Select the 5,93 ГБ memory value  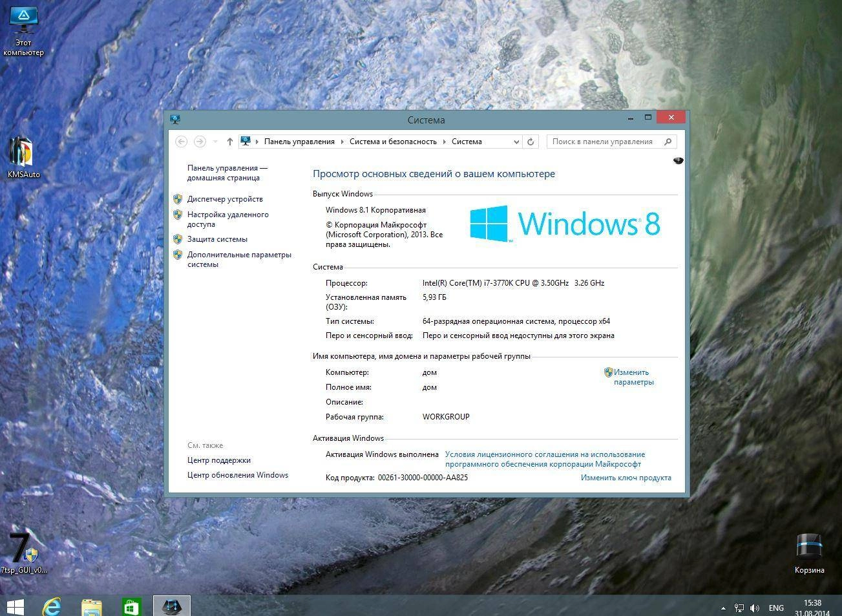[434, 297]
